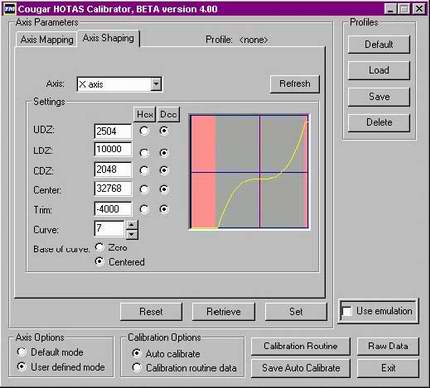
Task: Click the Save profile button
Action: tap(379, 97)
